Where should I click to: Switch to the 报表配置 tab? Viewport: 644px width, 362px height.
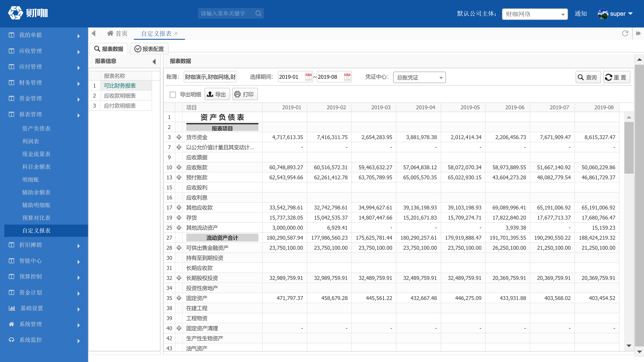(x=149, y=49)
